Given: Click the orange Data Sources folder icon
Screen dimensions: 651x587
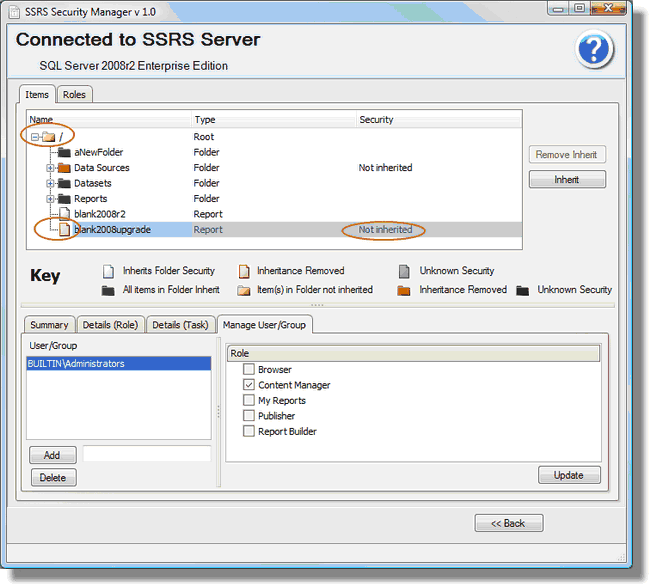Looking at the screenshot, I should [64, 168].
